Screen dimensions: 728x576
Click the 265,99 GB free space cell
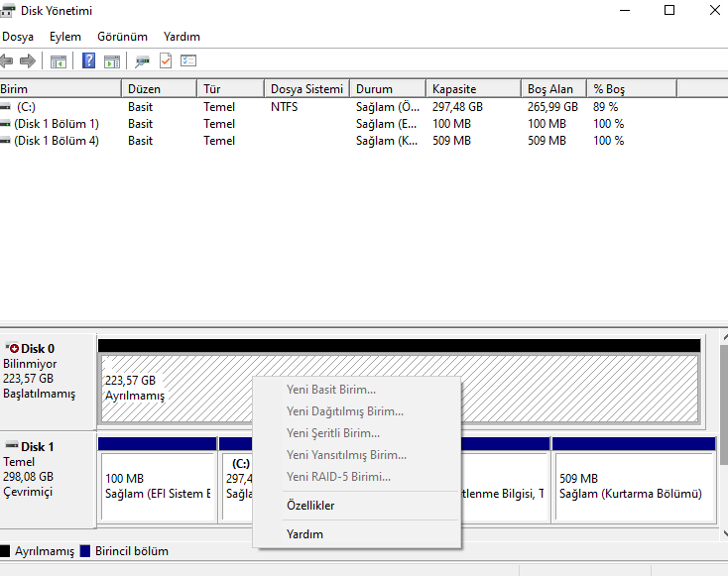[552, 107]
